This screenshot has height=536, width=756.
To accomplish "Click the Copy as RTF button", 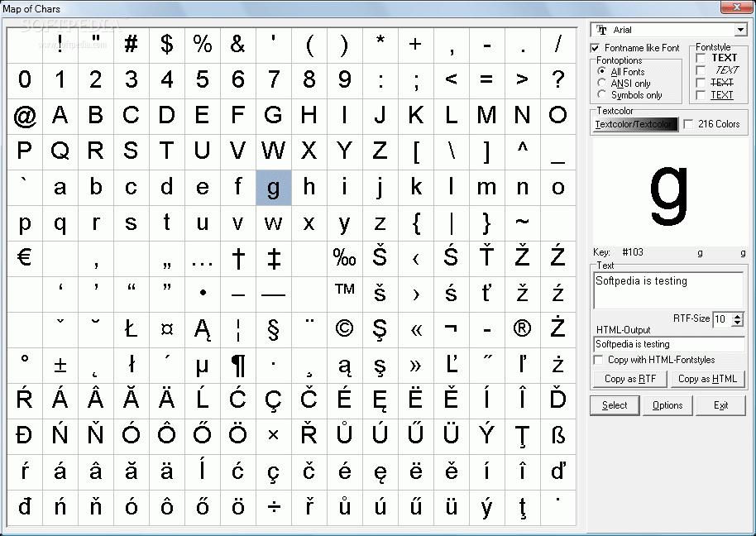I will click(630, 379).
